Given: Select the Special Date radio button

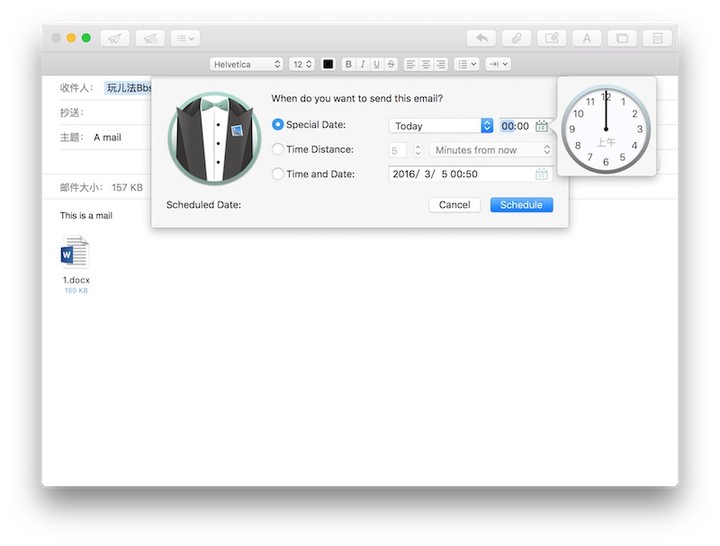Looking at the screenshot, I should tap(278, 125).
